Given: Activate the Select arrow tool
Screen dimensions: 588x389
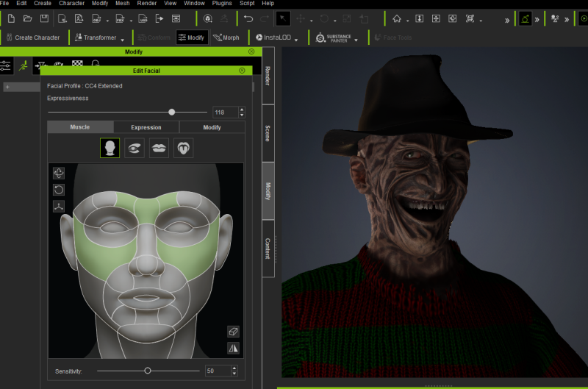Looking at the screenshot, I should click(283, 18).
